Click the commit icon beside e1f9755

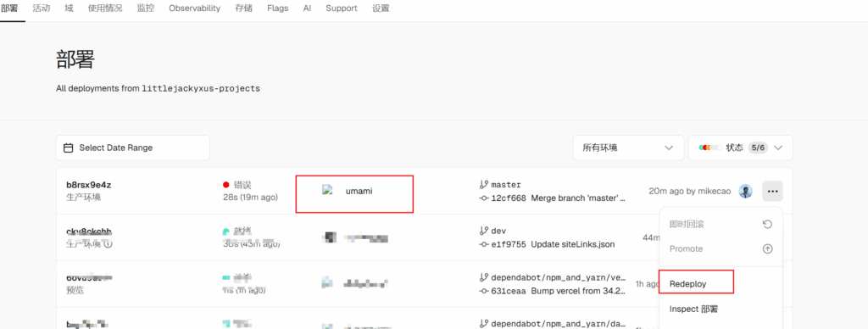[x=484, y=244]
